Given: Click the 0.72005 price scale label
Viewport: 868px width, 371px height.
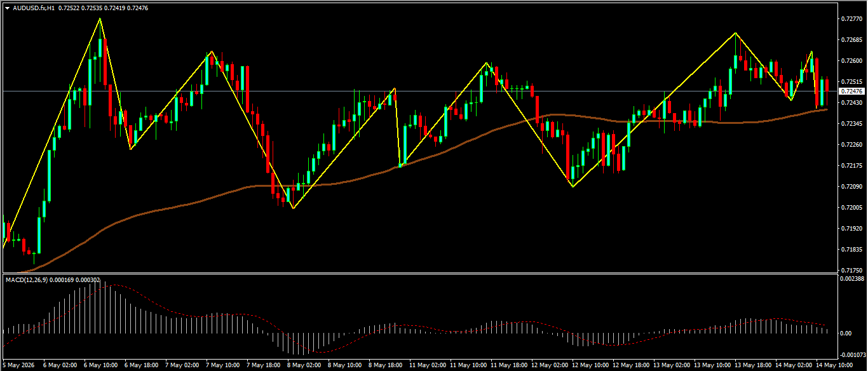Looking at the screenshot, I should (850, 208).
